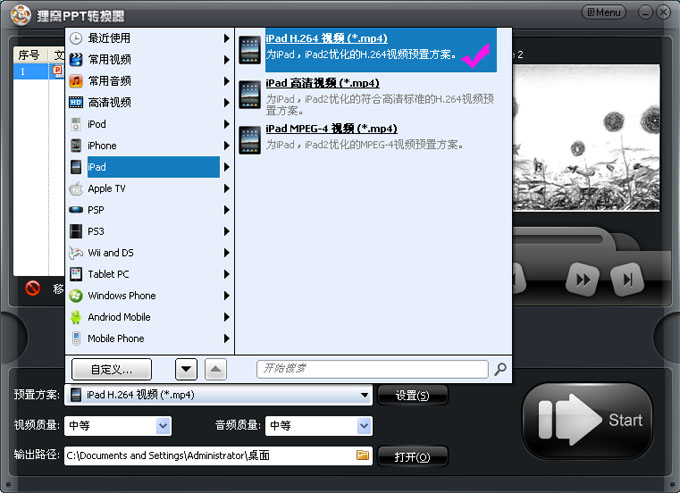
Task: Click the red remove/prohibit icon
Action: 33,288
